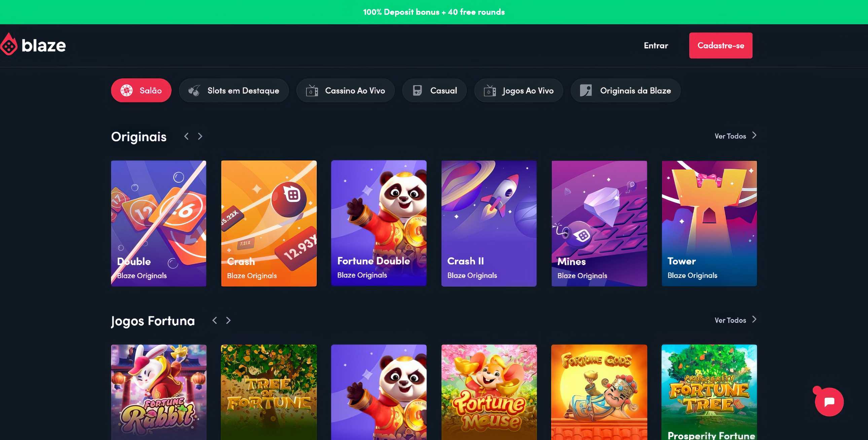Click the handheld console icon beside Casual

(x=417, y=90)
